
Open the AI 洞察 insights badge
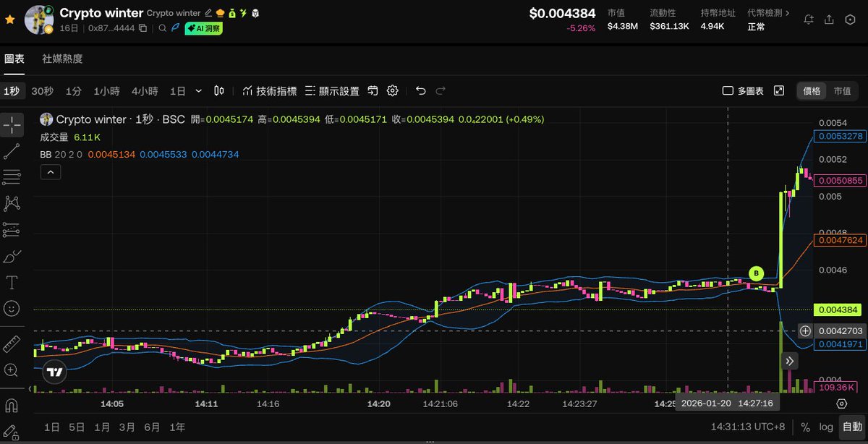tap(204, 28)
